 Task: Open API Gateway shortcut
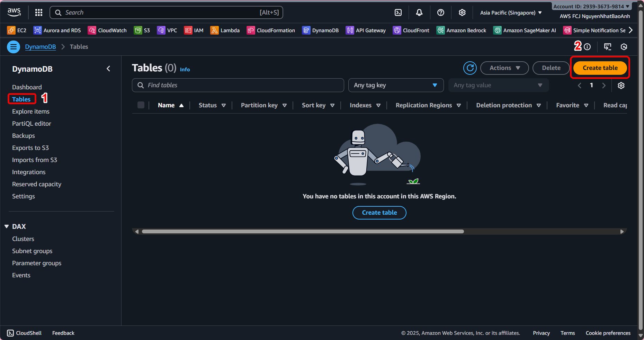(366, 30)
